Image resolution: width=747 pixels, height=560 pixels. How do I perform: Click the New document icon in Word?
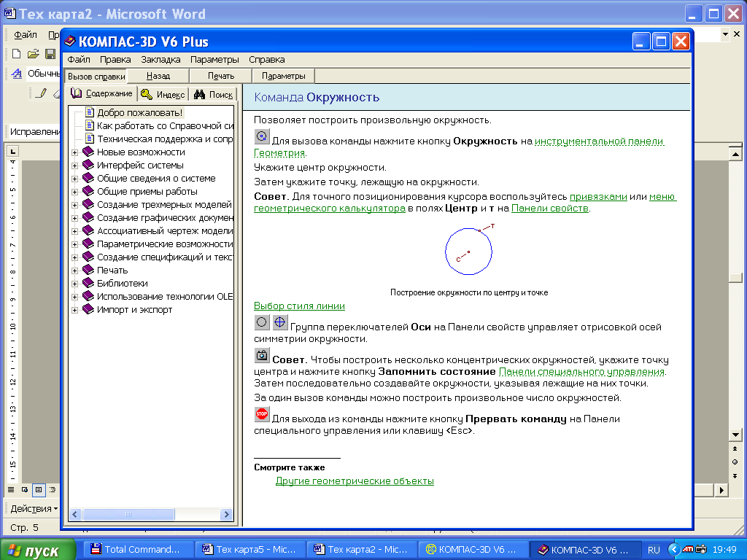click(x=16, y=53)
